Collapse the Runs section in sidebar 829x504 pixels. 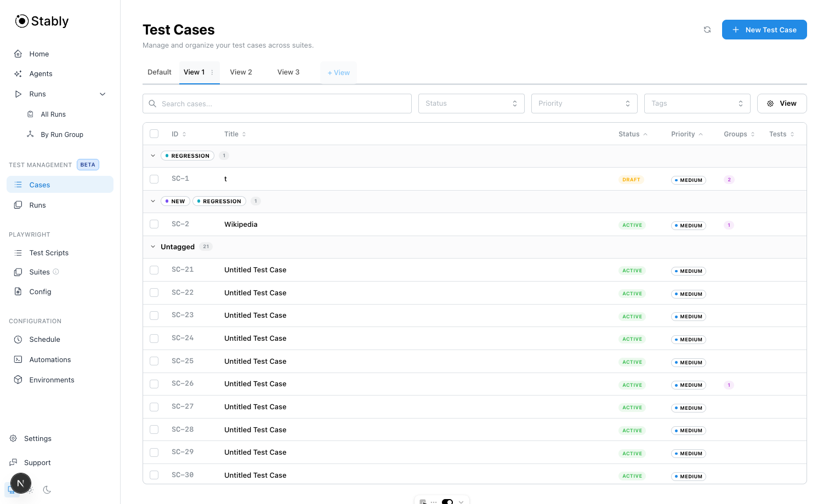pyautogui.click(x=103, y=94)
